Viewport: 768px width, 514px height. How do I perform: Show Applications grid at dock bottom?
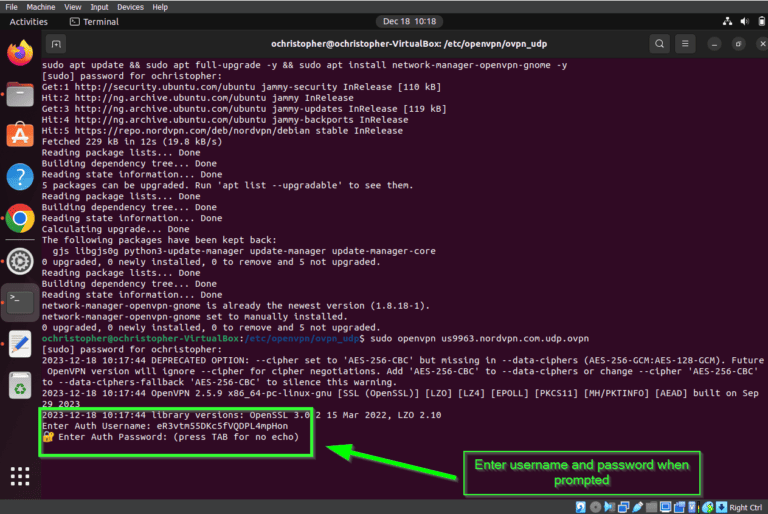[x=20, y=476]
